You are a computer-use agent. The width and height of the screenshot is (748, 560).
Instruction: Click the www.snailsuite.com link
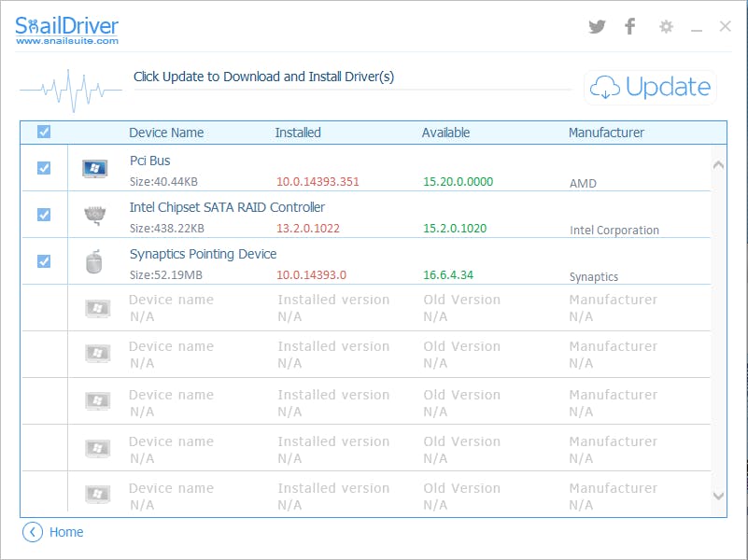(x=67, y=41)
